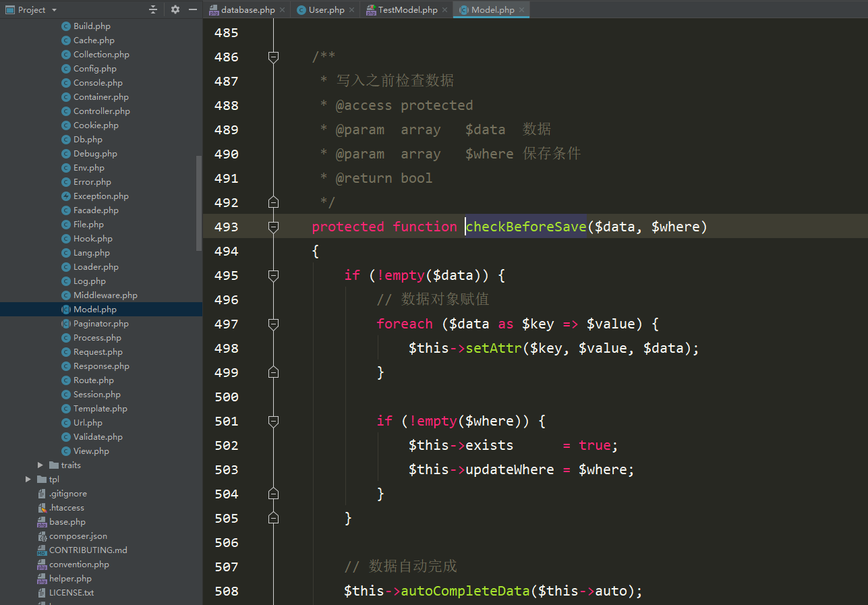Switch to the database.php tab
Screen dimensions: 868x605
click(248, 9)
